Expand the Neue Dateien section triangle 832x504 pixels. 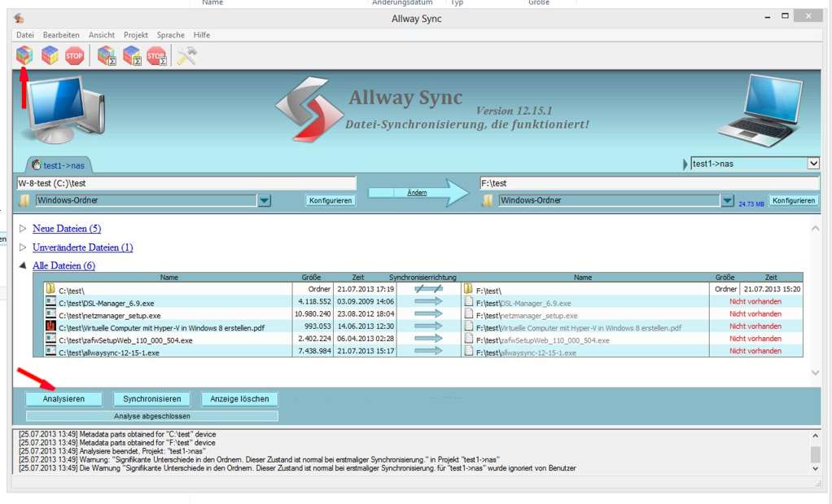[23, 229]
